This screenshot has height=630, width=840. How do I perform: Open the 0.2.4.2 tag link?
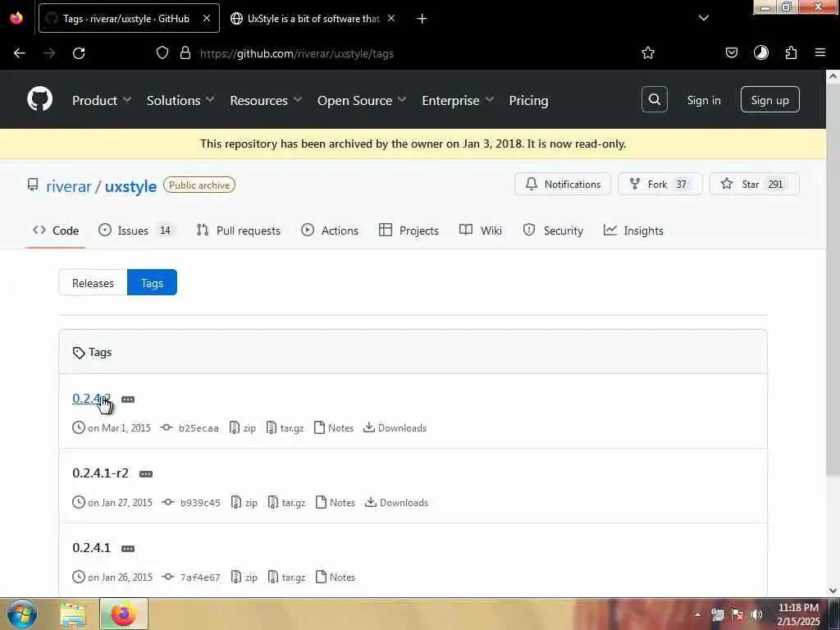coord(92,398)
